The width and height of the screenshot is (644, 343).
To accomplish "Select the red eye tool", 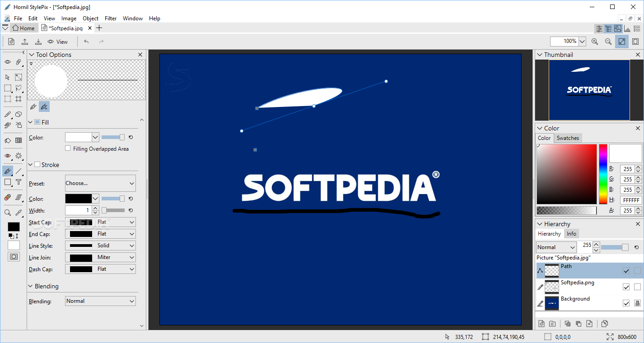I will [x=8, y=156].
